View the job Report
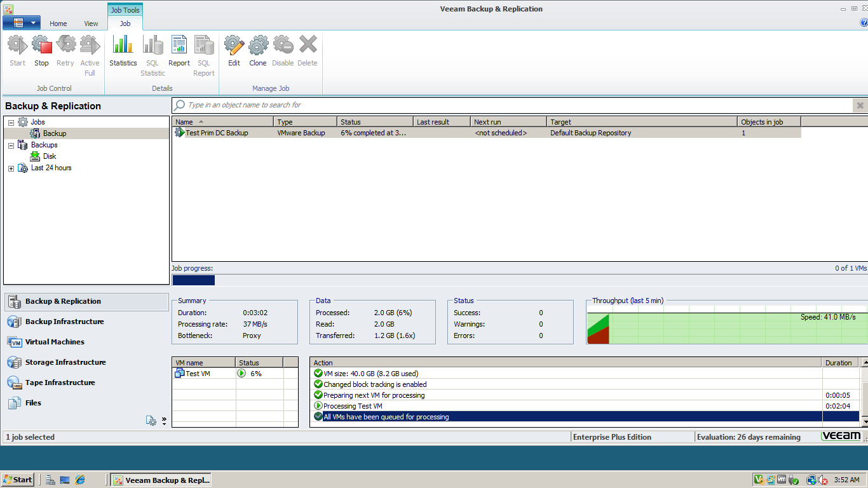Viewport: 868px width, 488px height. [x=179, y=51]
